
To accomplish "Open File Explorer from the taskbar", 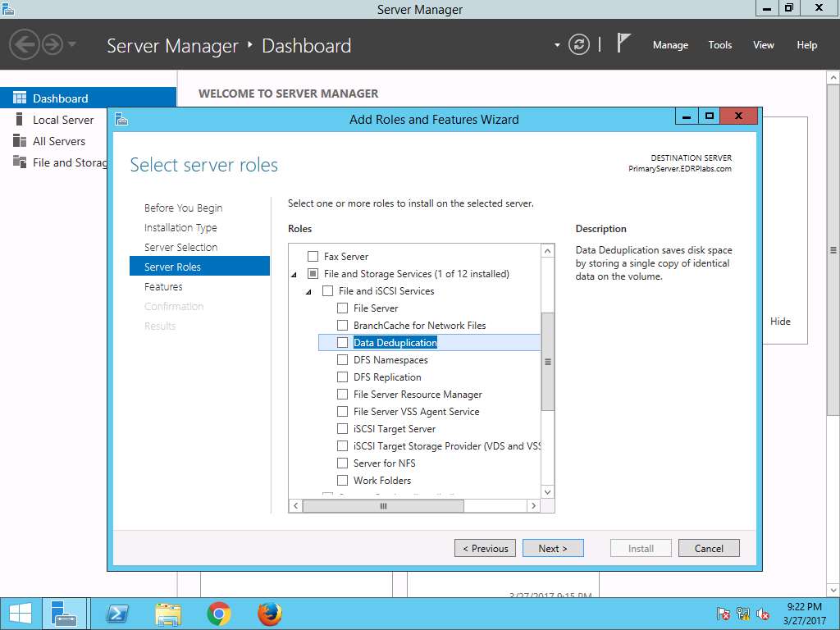I will click(167, 614).
